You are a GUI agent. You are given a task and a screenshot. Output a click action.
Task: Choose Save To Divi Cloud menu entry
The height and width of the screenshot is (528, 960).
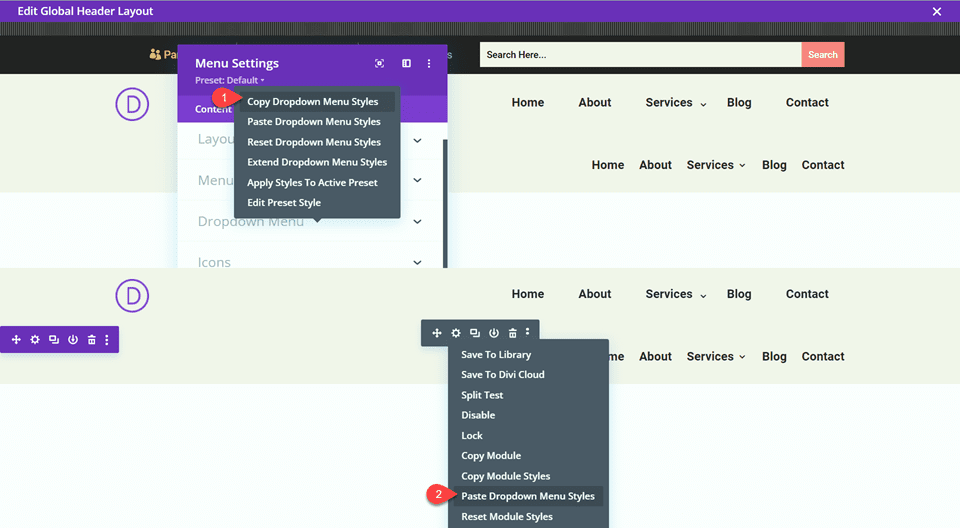(x=502, y=375)
